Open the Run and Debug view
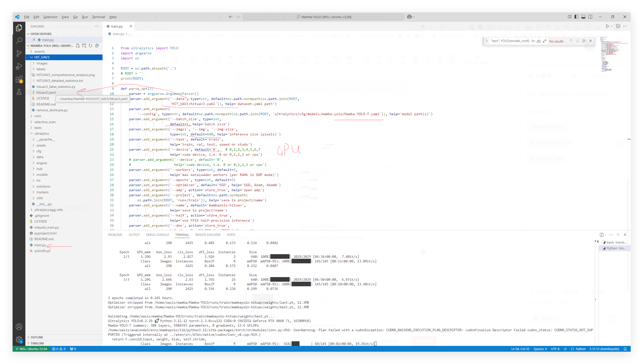Viewport: 643px width, 364px height. pos(19,66)
